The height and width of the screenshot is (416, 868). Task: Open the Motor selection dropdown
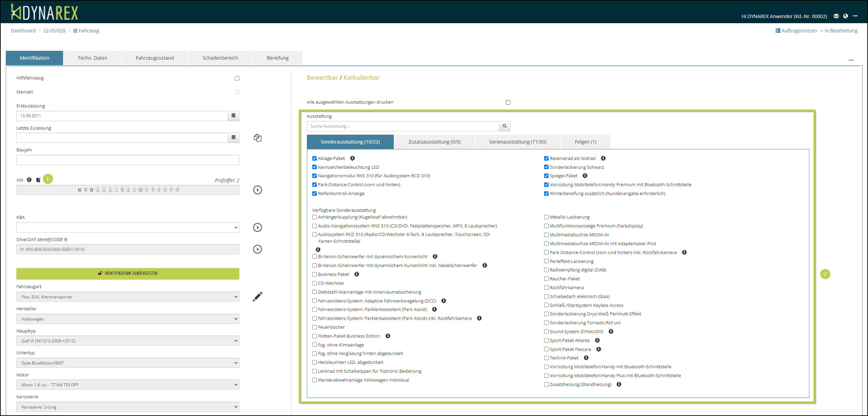[x=128, y=385]
